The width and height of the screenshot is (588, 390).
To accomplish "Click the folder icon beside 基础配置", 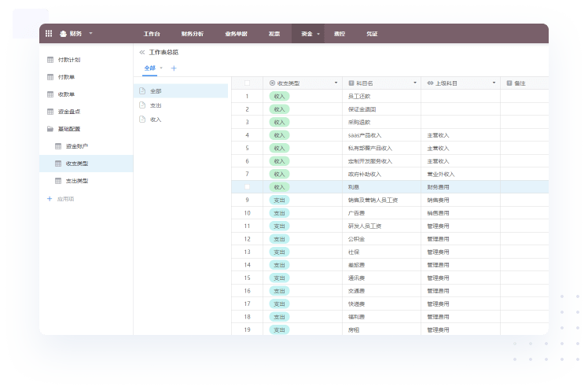I will [x=50, y=129].
